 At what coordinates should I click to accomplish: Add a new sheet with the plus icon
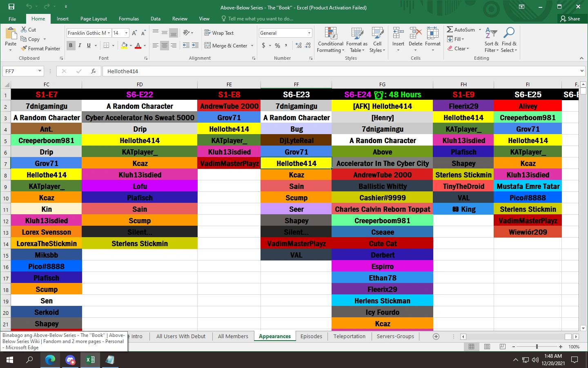click(436, 337)
